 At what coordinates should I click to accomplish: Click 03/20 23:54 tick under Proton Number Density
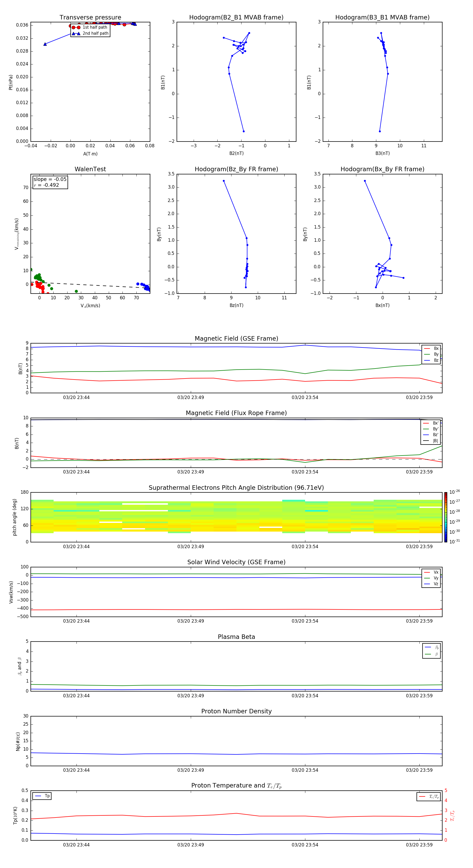coord(305,770)
